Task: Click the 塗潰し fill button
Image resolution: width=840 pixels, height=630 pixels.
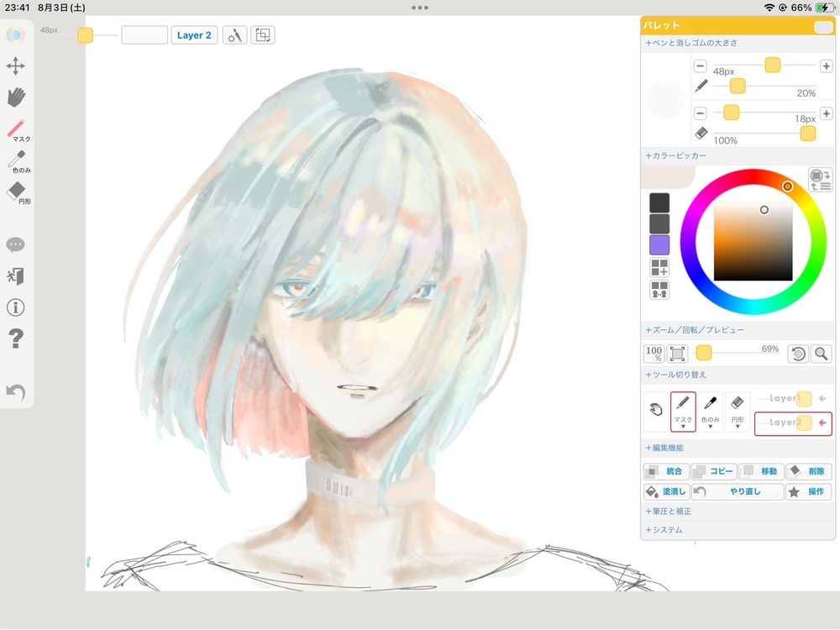Action: tap(664, 492)
